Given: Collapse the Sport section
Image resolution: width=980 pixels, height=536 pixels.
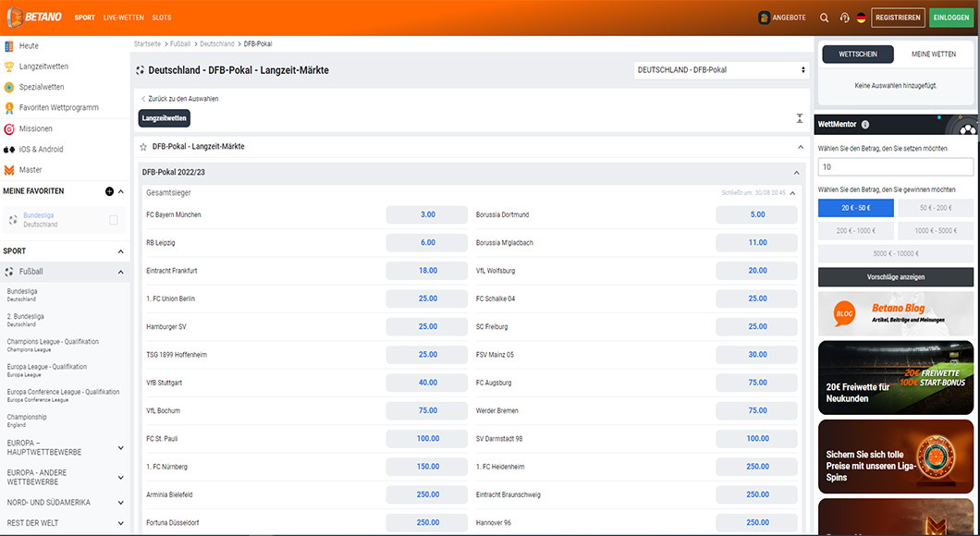Looking at the screenshot, I should [120, 251].
